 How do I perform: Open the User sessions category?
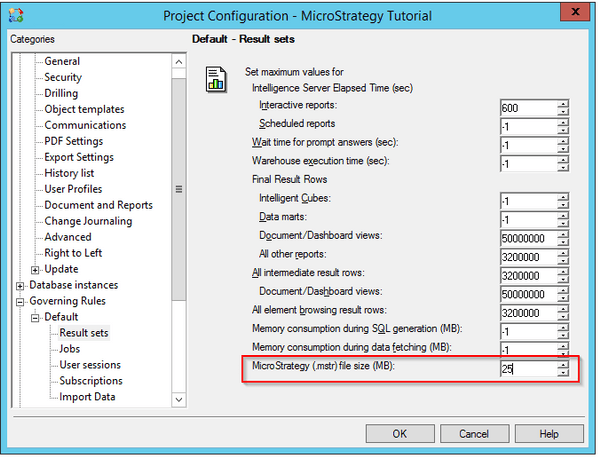pos(89,365)
